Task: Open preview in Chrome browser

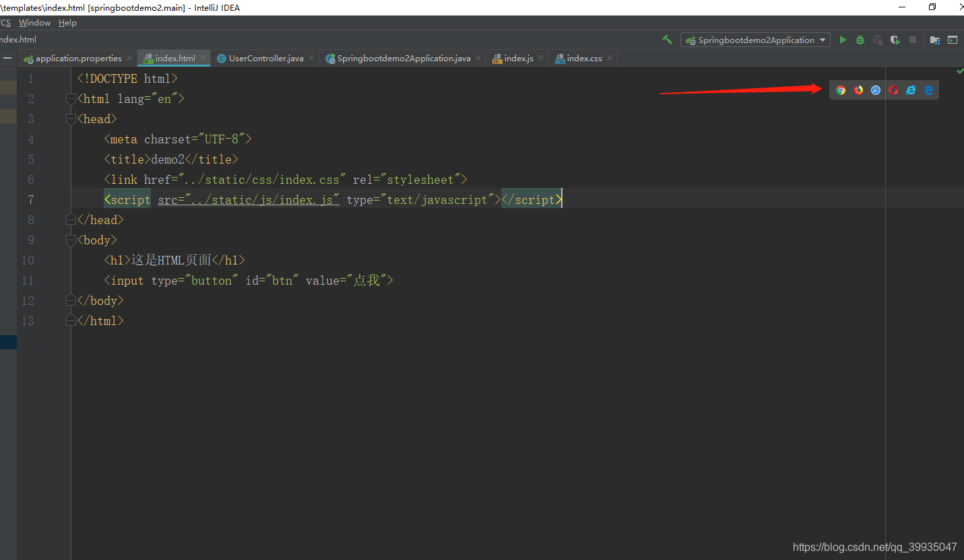Action: [841, 90]
